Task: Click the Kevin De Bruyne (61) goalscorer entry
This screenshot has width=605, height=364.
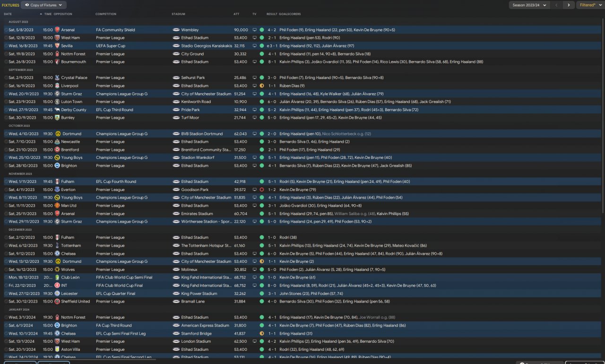Action: [x=297, y=278]
